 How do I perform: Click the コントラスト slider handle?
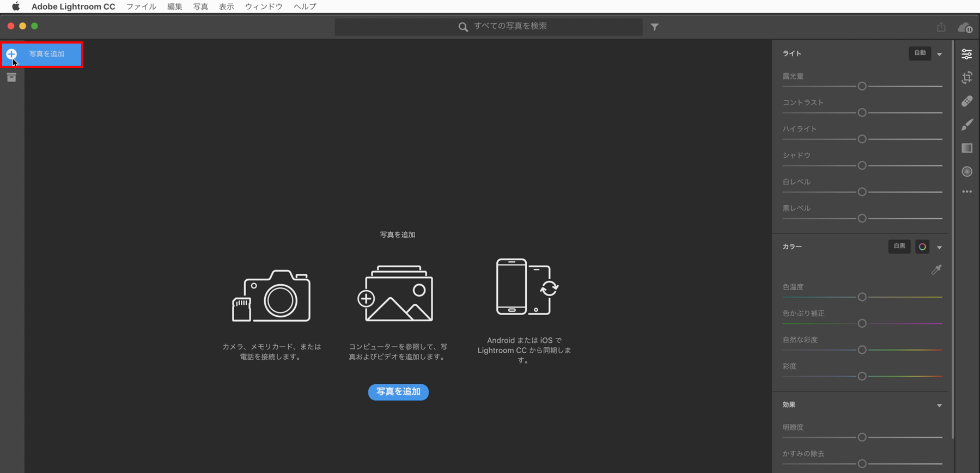[862, 113]
